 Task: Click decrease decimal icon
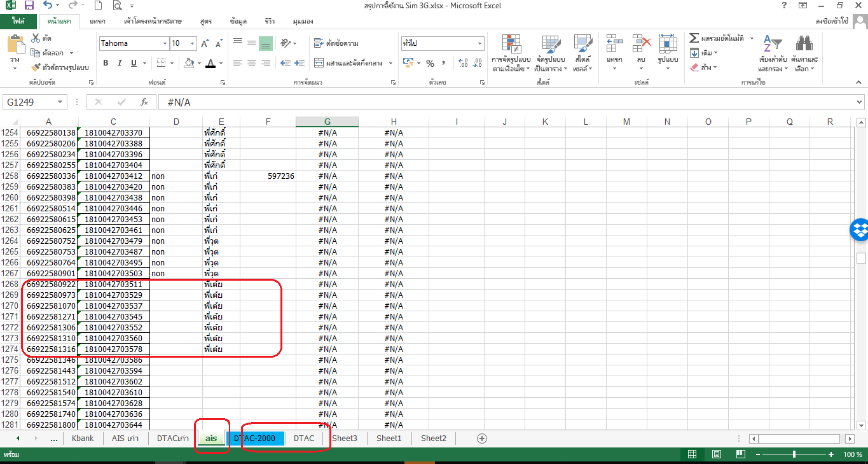point(477,63)
